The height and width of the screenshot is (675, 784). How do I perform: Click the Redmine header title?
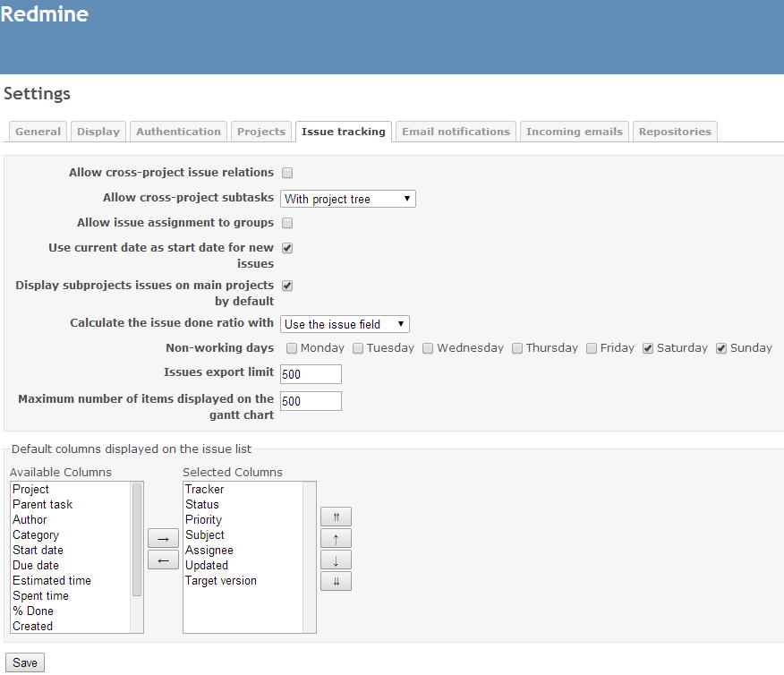pos(45,14)
